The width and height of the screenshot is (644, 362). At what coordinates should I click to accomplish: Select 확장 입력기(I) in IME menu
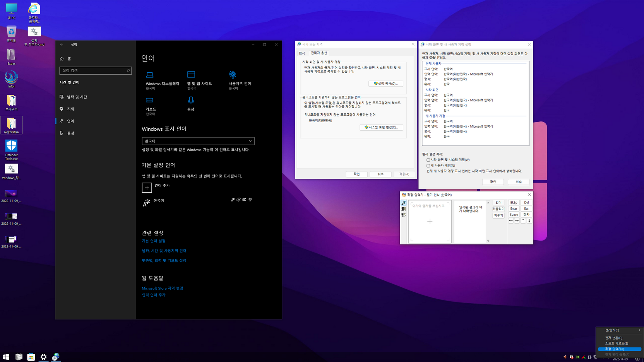(620, 349)
